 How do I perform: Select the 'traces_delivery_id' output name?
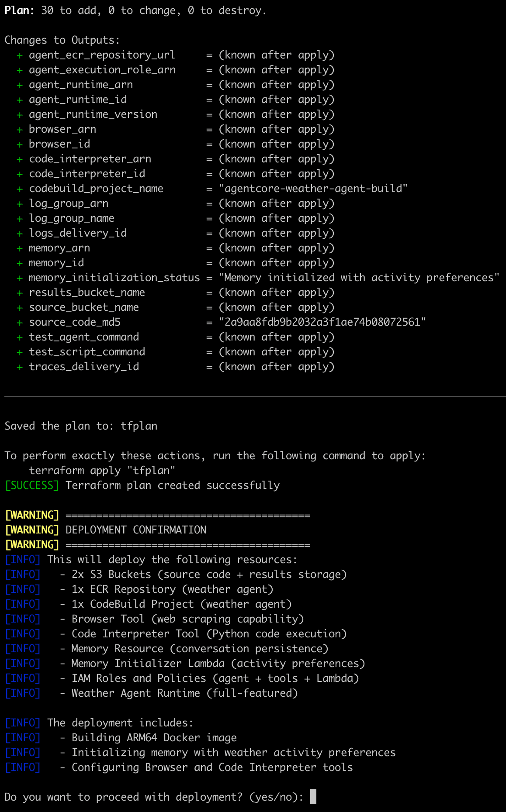click(84, 367)
